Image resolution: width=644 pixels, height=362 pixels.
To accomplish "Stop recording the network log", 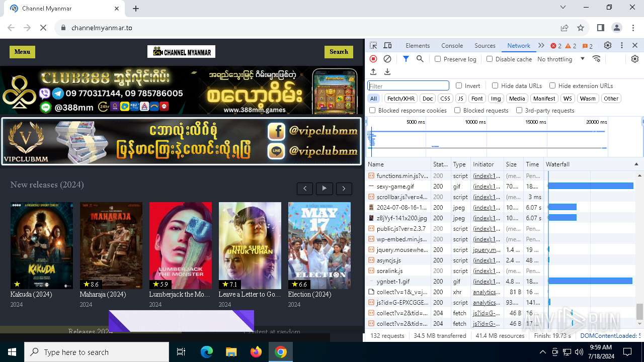I will point(373,59).
